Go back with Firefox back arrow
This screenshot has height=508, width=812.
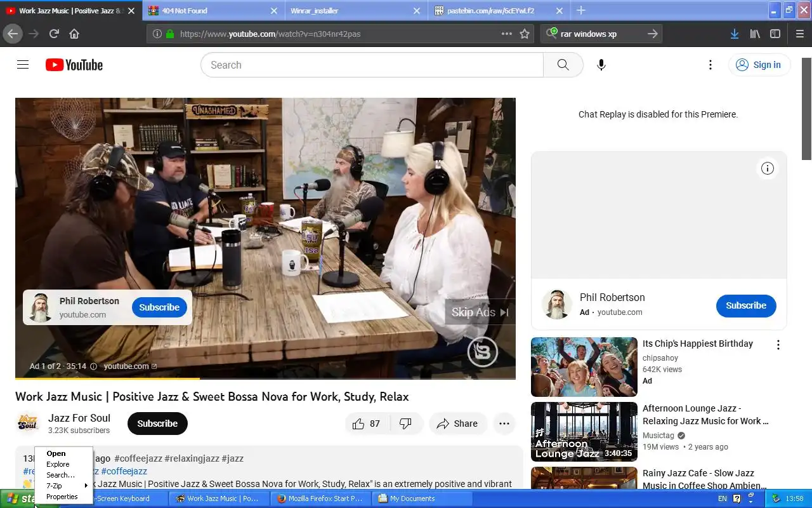point(13,34)
